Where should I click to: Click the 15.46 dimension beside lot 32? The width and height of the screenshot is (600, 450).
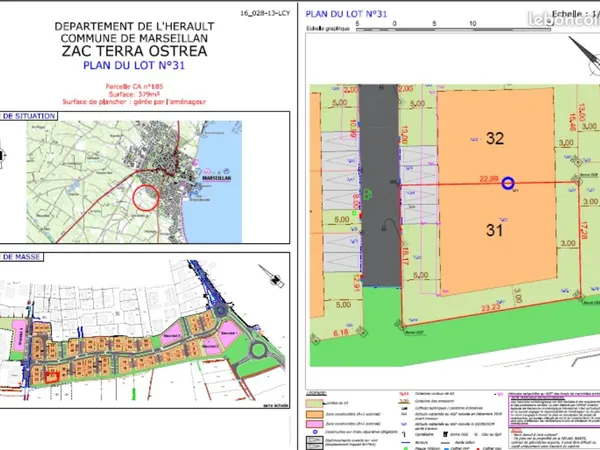coord(573,122)
